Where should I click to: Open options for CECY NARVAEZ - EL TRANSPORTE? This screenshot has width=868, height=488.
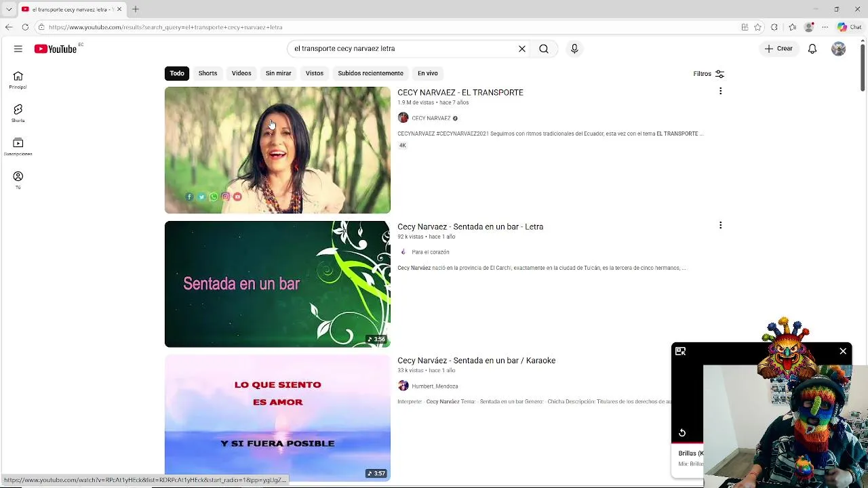[720, 91]
